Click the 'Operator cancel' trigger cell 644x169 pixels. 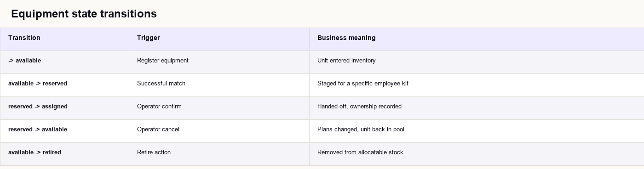(219, 131)
